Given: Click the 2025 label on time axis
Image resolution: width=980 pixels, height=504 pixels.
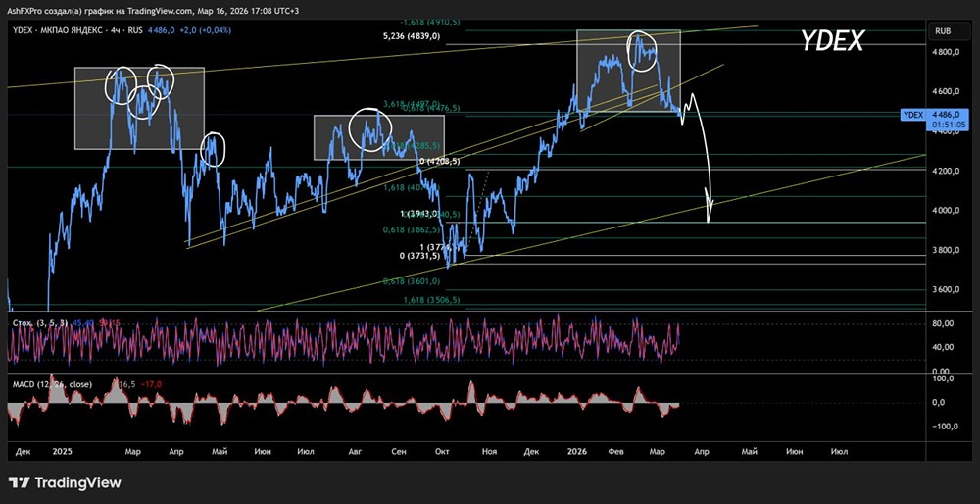Looking at the screenshot, I should pos(63,451).
